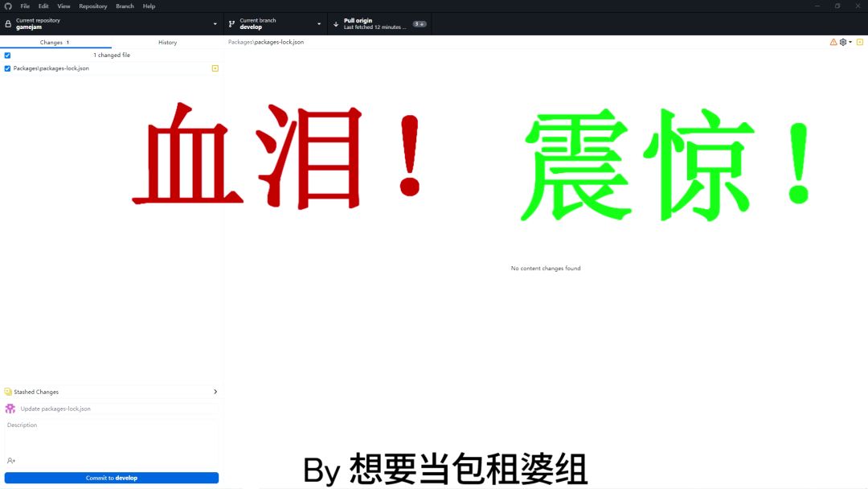Click the GitHub logo in the title bar

coord(8,6)
